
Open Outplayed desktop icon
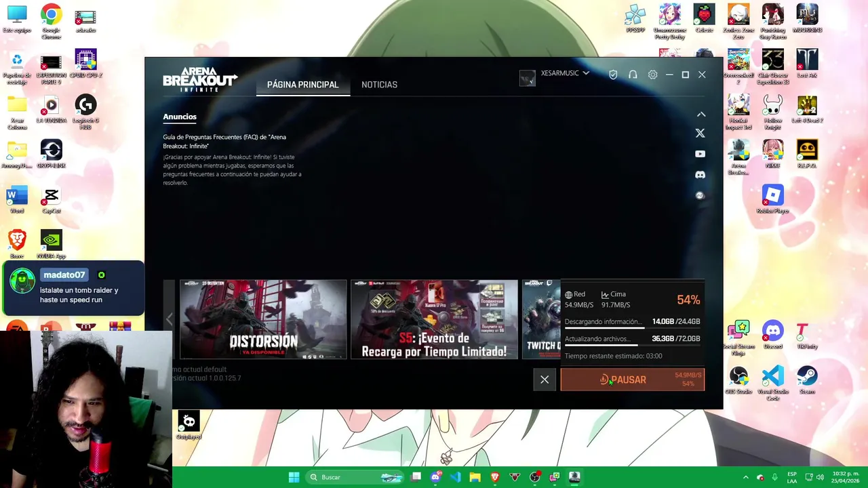(x=189, y=426)
